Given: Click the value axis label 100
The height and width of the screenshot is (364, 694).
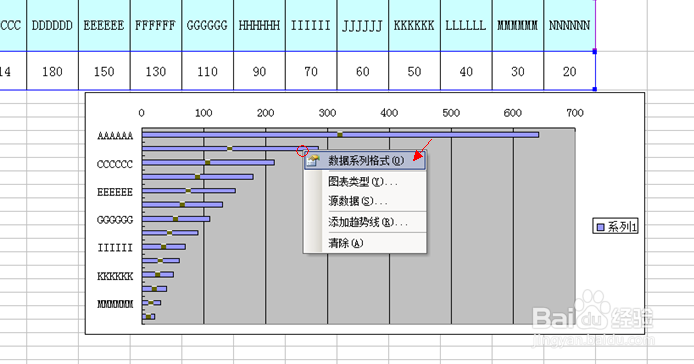Looking at the screenshot, I should (204, 113).
